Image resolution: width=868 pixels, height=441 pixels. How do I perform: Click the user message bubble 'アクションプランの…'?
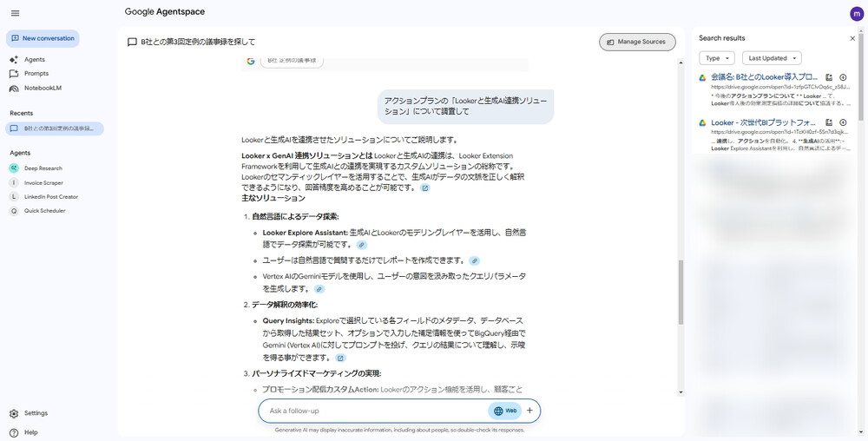coord(465,106)
